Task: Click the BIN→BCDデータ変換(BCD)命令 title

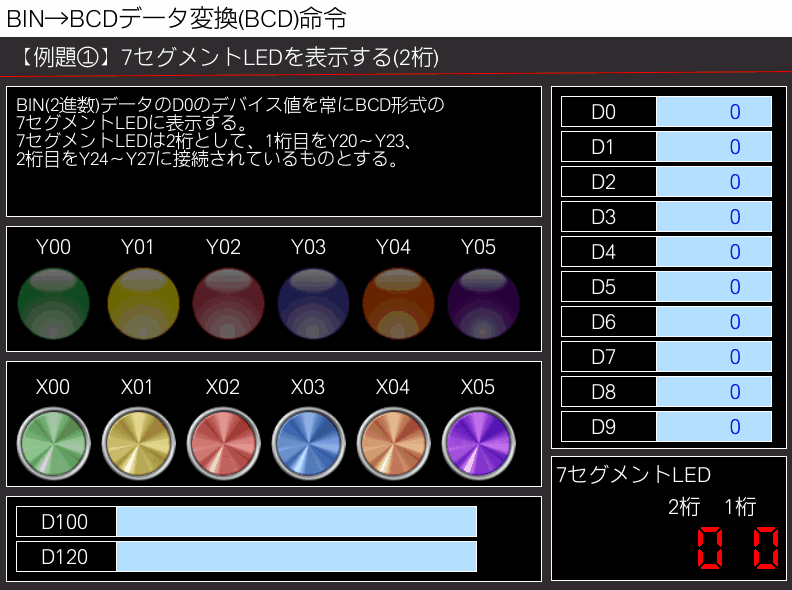Action: (176, 19)
